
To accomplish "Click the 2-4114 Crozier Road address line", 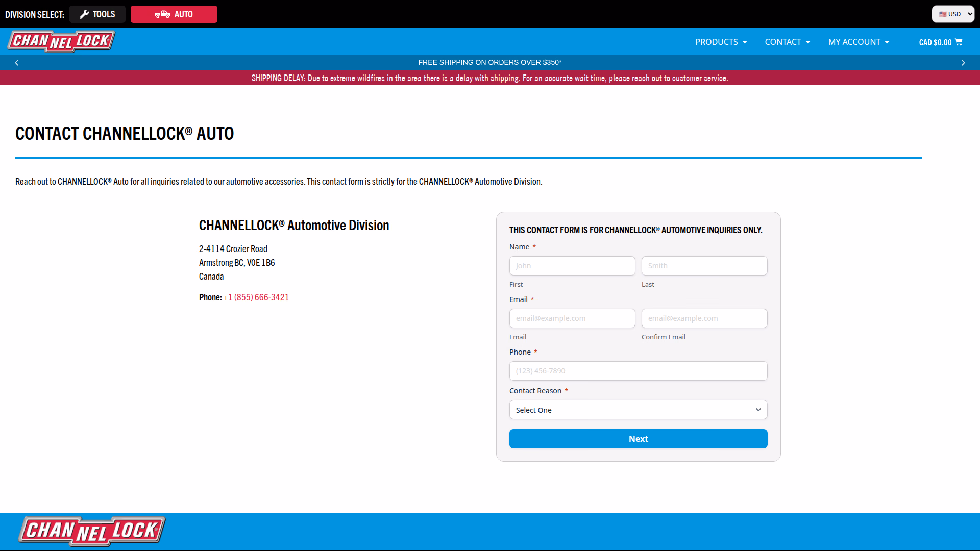I will 233,249.
